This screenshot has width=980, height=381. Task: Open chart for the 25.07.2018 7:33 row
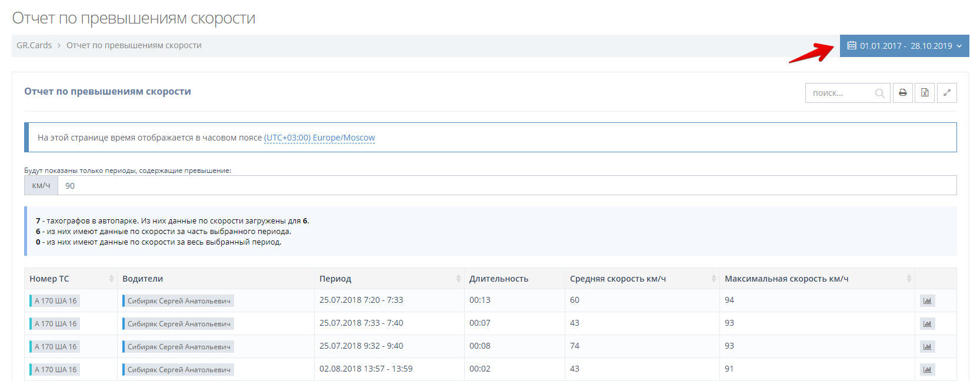(x=927, y=324)
